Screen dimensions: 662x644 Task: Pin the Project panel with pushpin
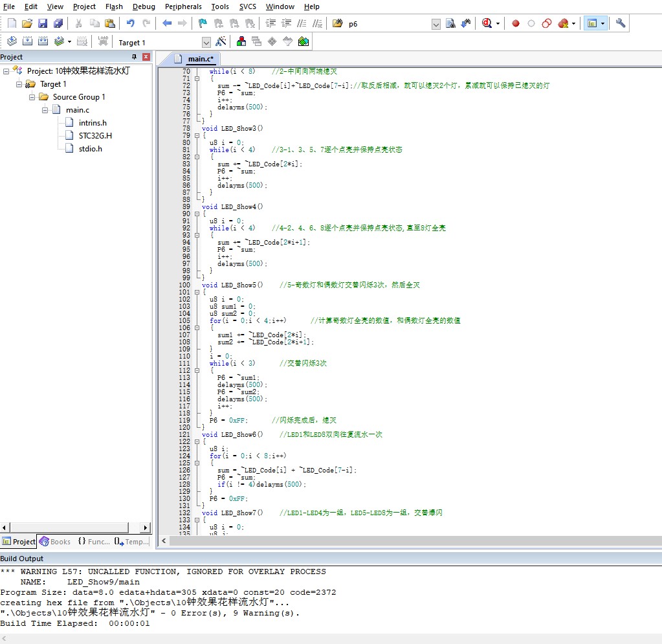[x=135, y=57]
